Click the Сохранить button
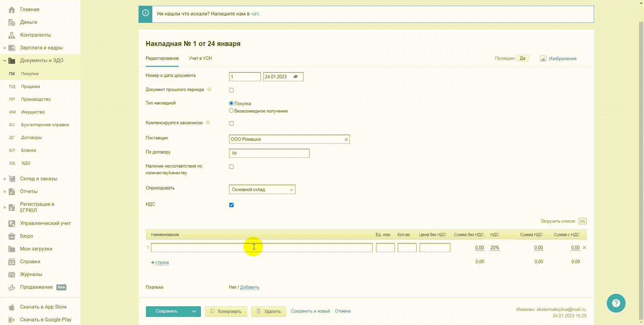The height and width of the screenshot is (325, 644). coord(166,312)
